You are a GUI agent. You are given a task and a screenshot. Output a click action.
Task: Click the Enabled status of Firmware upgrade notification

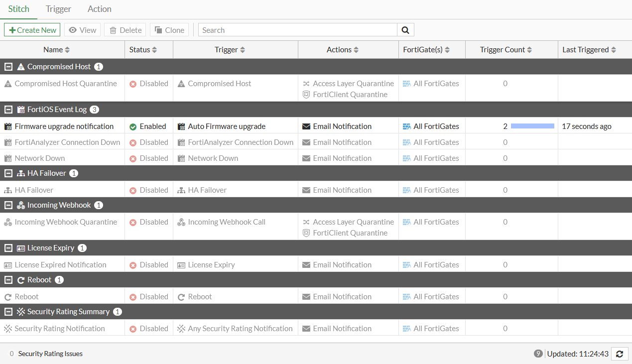coord(147,126)
